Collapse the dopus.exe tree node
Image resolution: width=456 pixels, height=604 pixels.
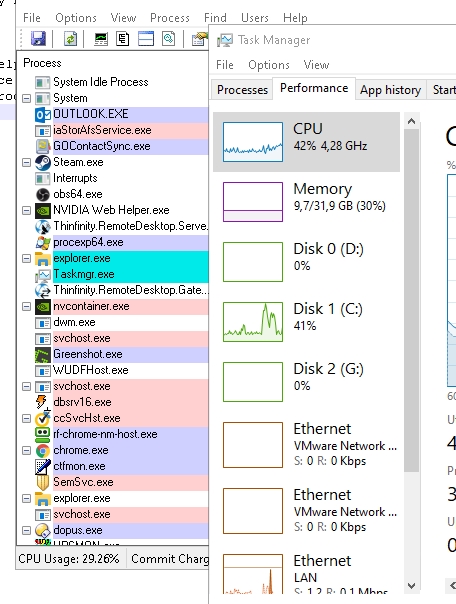[x=26, y=530]
